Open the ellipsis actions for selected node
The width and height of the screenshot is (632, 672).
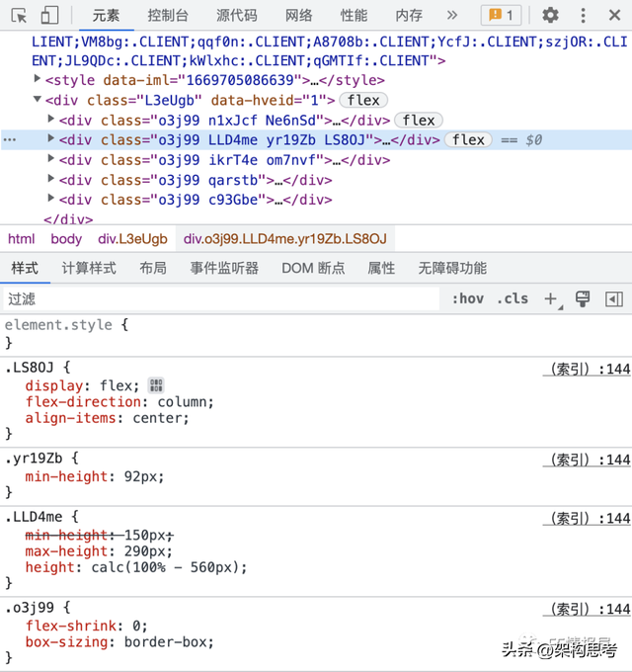coord(10,139)
